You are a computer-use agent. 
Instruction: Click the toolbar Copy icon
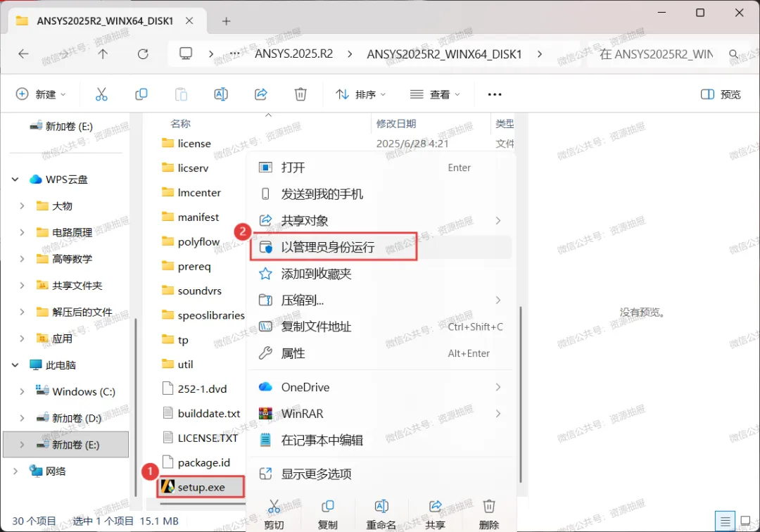coord(141,94)
